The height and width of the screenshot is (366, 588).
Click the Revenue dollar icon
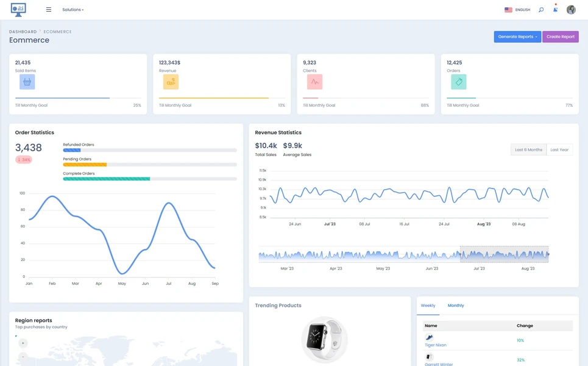[x=171, y=81]
